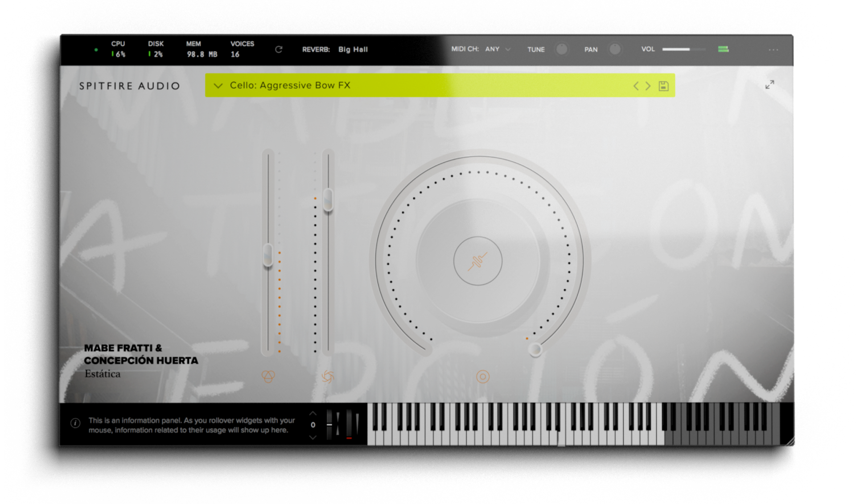Click the save preset floppy icon

point(663,86)
